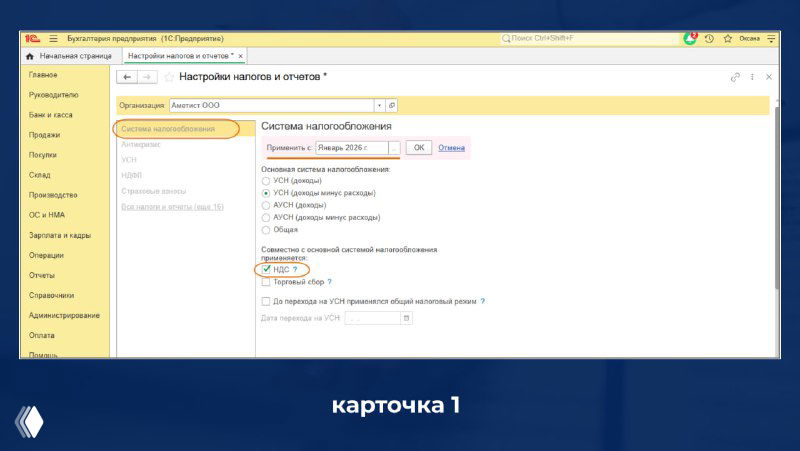800x451 pixels.
Task: Click the home icon on Начальная страница
Action: [30, 56]
